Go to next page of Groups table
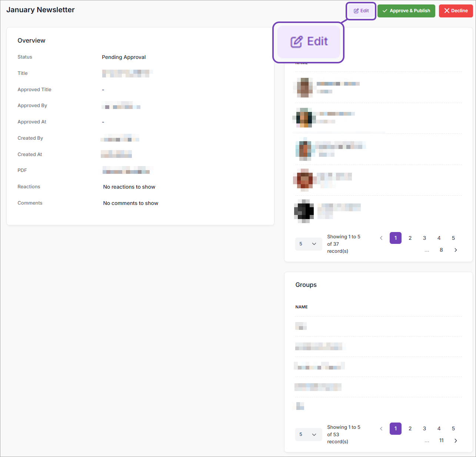Screen dimensions: 476x457 456,441
